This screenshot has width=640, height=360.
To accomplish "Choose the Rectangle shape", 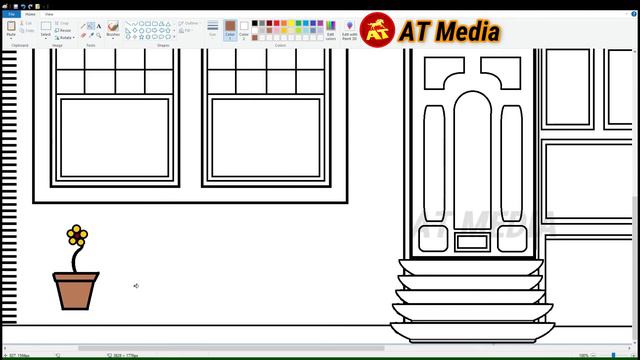I will [x=148, y=24].
